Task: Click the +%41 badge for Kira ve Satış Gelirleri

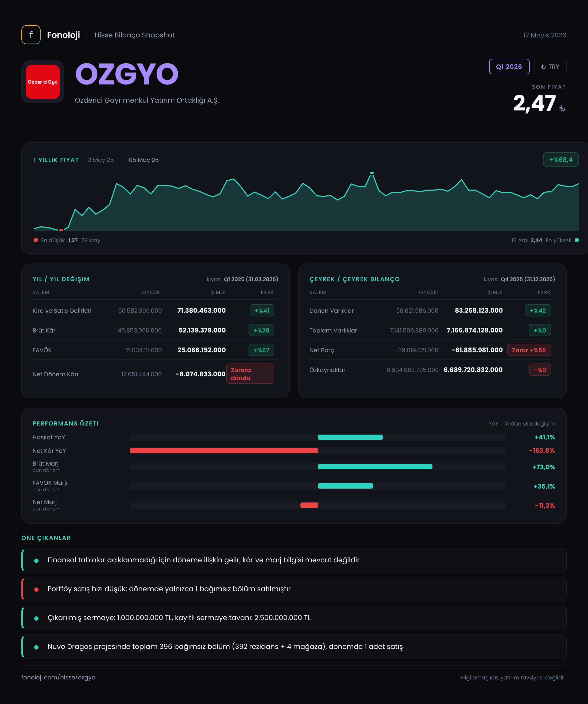Action: click(261, 310)
